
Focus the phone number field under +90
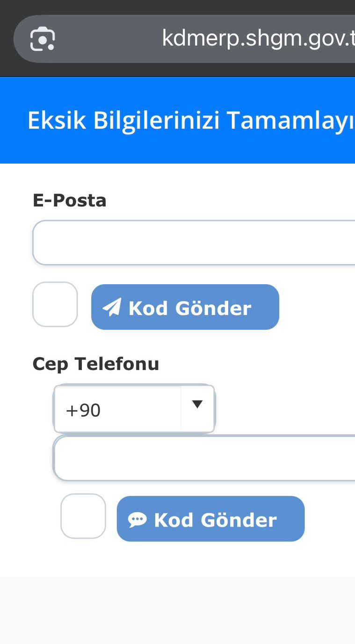pyautogui.click(x=204, y=458)
